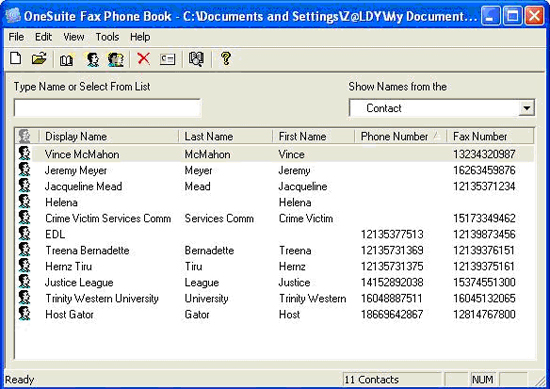This screenshot has width=550, height=389.
Task: Open a phone book file via folder icon
Action: click(x=39, y=59)
